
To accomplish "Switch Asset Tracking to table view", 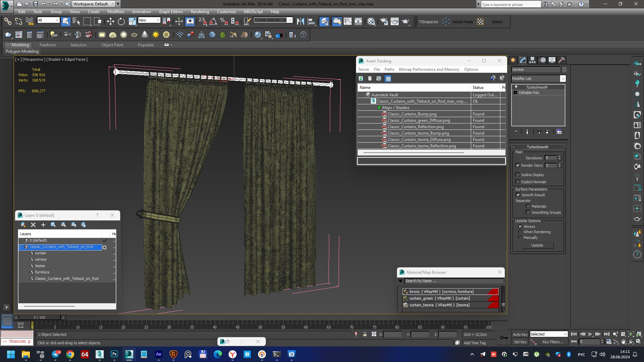I will tap(388, 79).
